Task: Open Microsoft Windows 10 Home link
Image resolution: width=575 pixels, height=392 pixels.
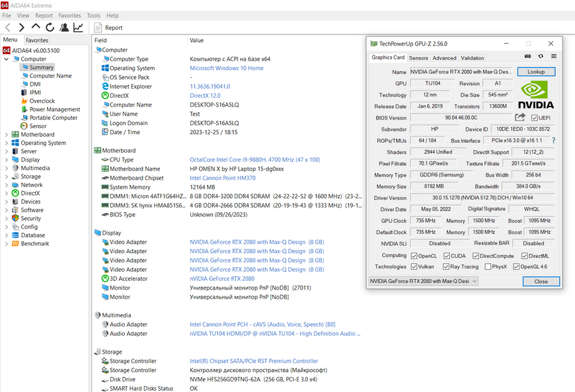Action: [227, 68]
